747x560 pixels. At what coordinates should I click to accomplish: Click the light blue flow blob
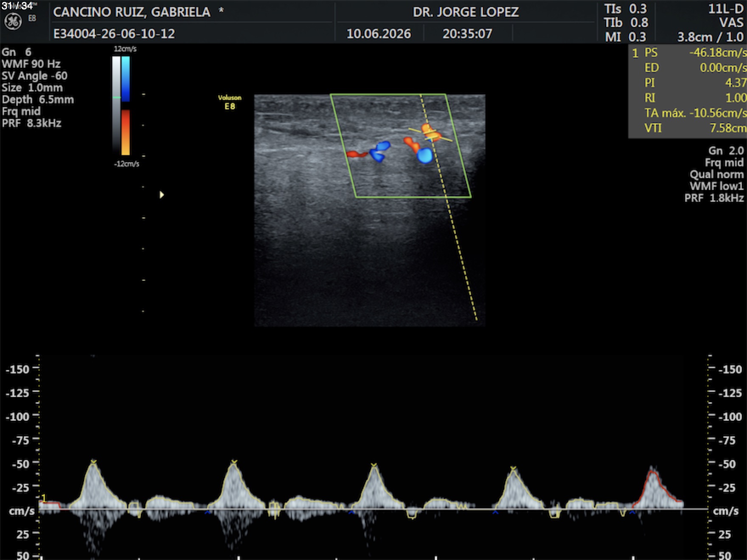pos(424,156)
